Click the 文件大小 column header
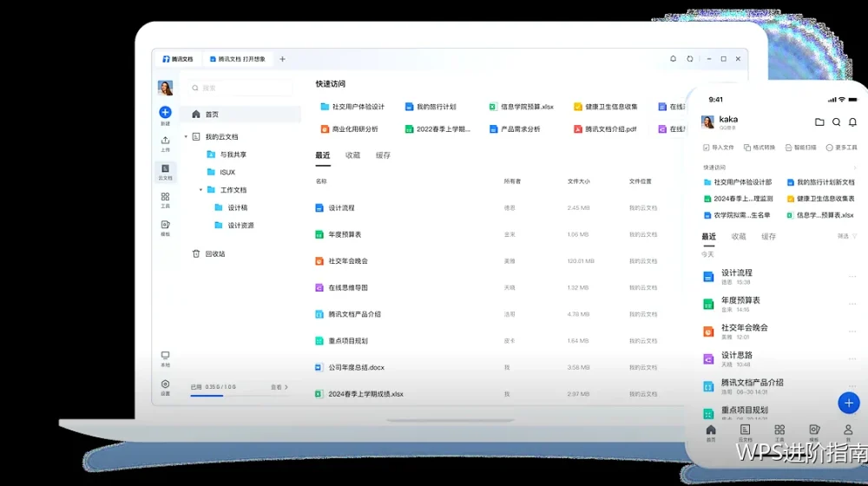Image resolution: width=868 pixels, height=486 pixels. [x=578, y=181]
